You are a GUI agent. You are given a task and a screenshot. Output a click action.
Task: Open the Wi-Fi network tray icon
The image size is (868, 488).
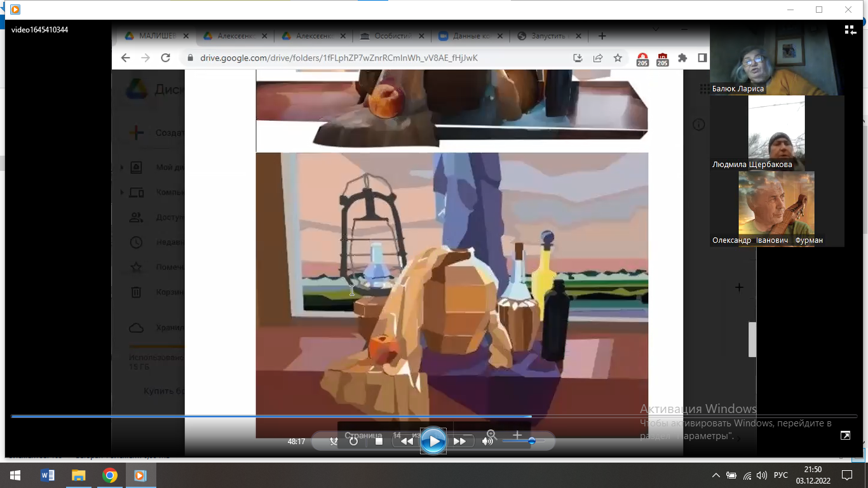[x=747, y=475]
